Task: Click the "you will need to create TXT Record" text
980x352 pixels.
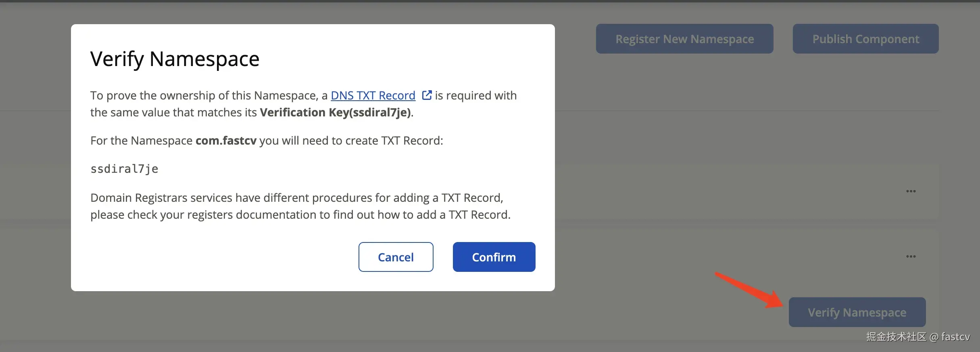Action: 351,141
